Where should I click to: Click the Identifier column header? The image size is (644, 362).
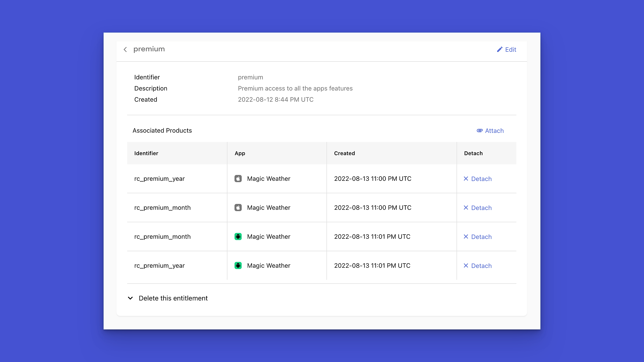(146, 153)
